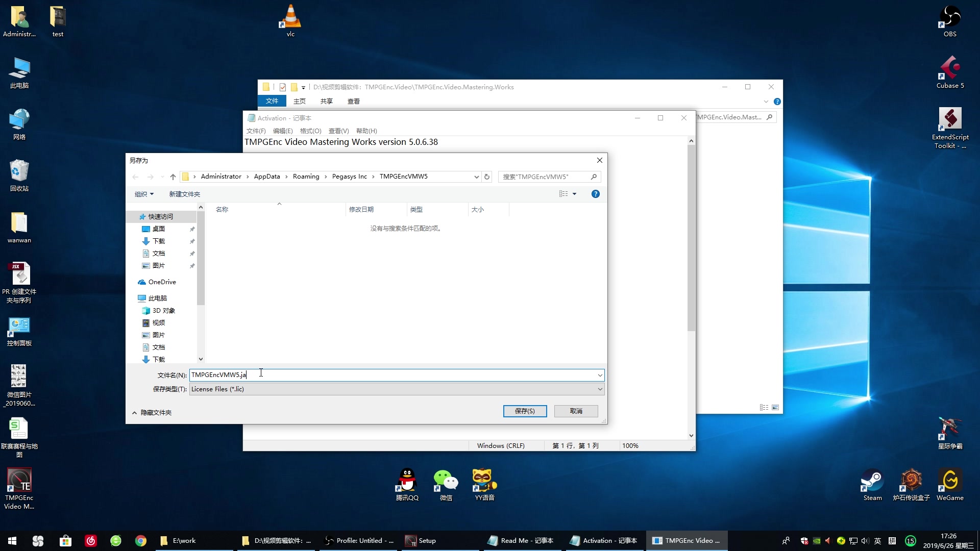Launch Chrome from the taskbar
980x551 pixels.
[141, 541]
